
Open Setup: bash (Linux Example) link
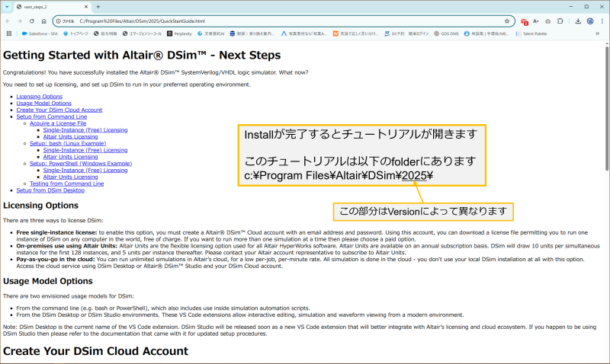pyautogui.click(x=68, y=143)
